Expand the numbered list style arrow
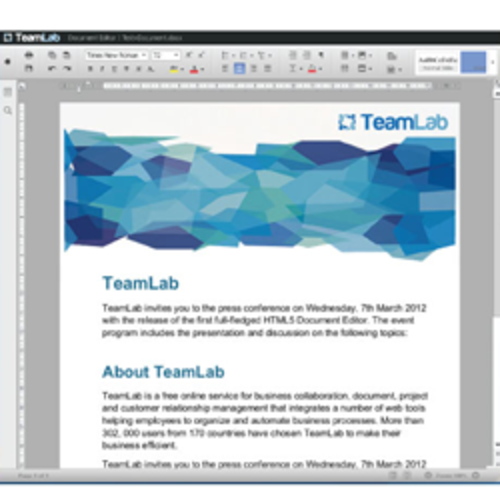 click(x=252, y=56)
